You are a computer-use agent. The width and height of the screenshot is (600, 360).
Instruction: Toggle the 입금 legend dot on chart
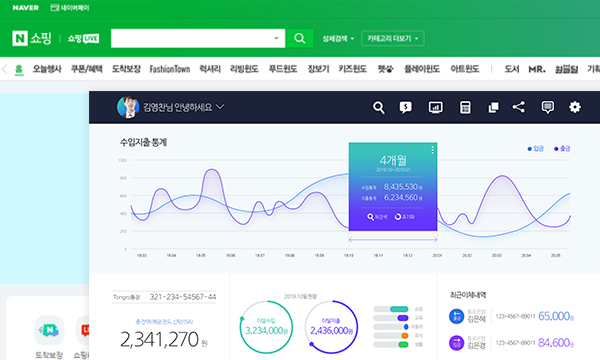pos(530,149)
